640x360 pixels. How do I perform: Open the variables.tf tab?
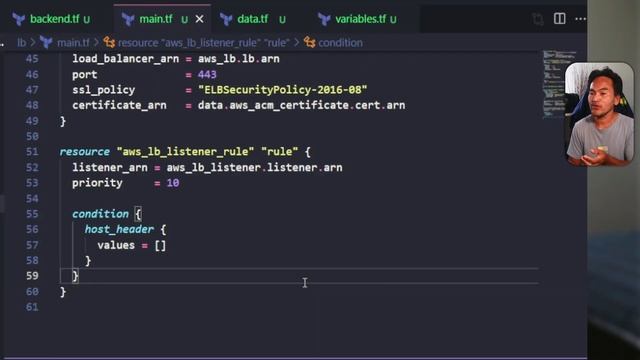(360, 19)
